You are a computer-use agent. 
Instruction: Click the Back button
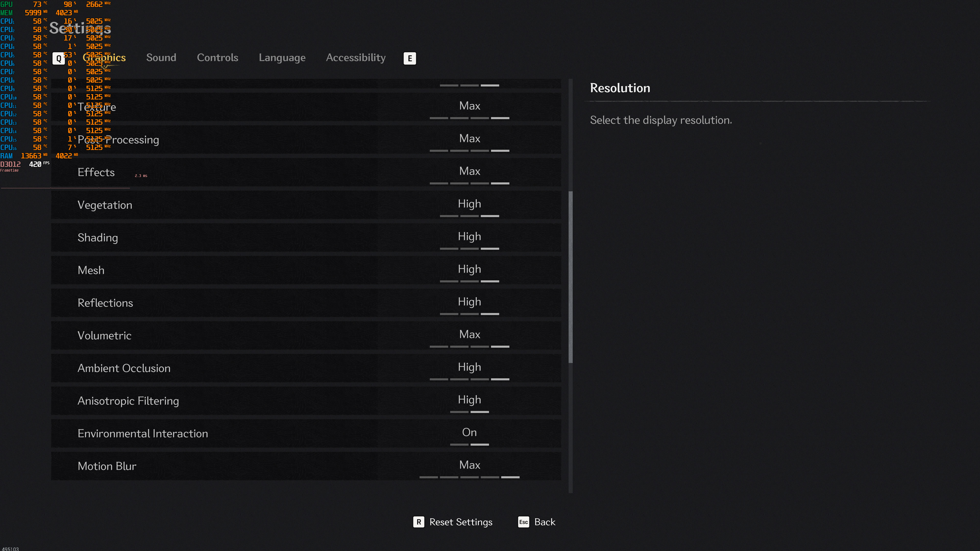coord(544,522)
